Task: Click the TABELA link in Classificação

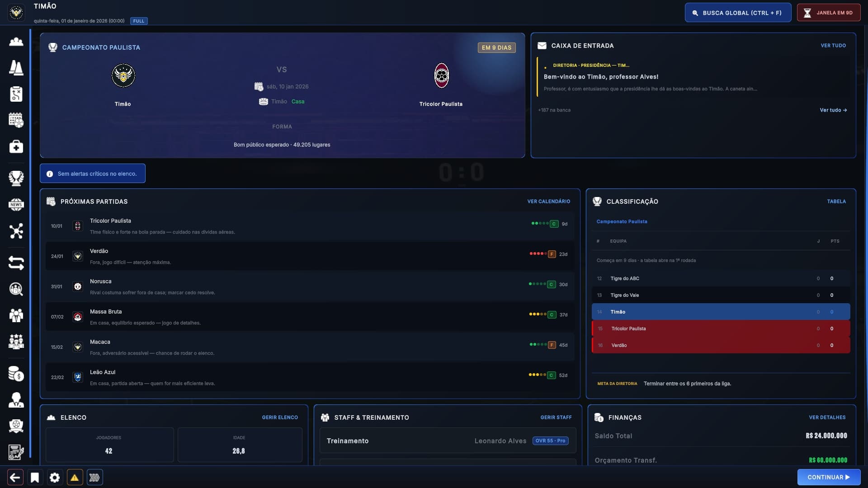Action: (x=836, y=202)
